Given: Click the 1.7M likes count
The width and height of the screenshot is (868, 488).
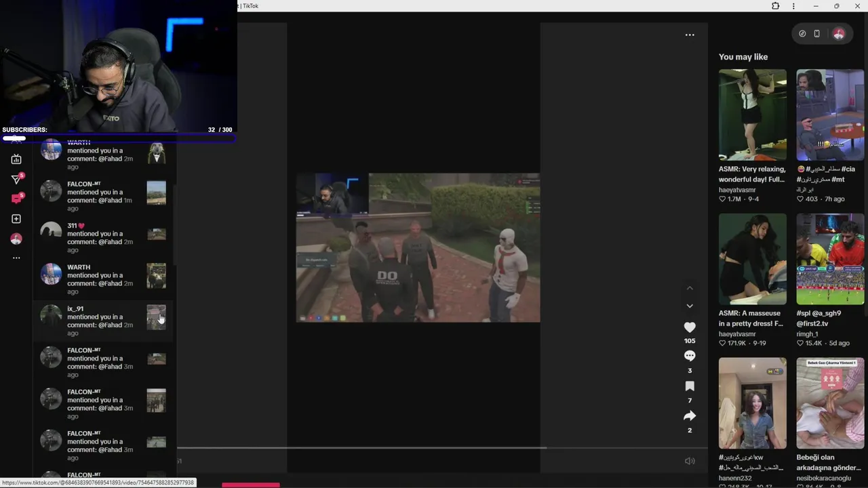Looking at the screenshot, I should pyautogui.click(x=734, y=199).
